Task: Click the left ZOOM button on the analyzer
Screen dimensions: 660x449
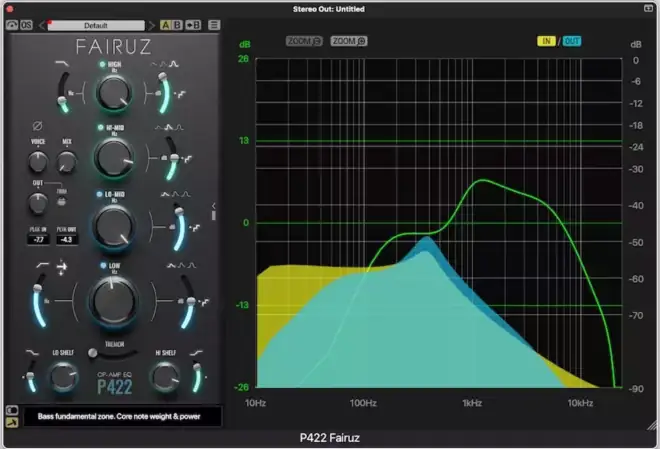Action: click(304, 41)
